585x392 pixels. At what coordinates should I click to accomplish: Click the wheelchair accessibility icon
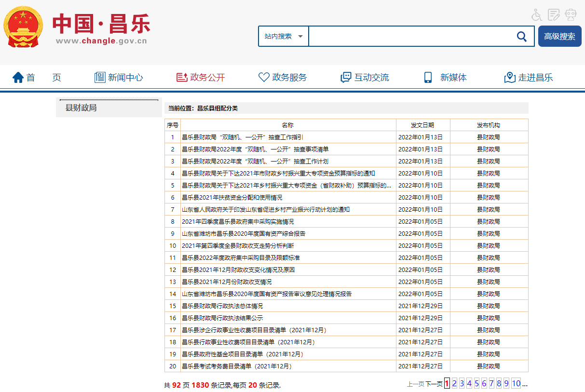point(536,15)
